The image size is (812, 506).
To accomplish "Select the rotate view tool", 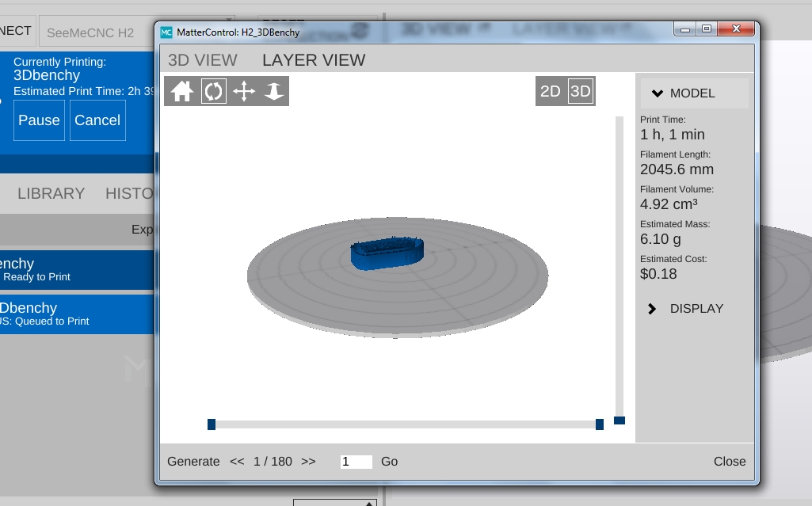I will point(213,91).
